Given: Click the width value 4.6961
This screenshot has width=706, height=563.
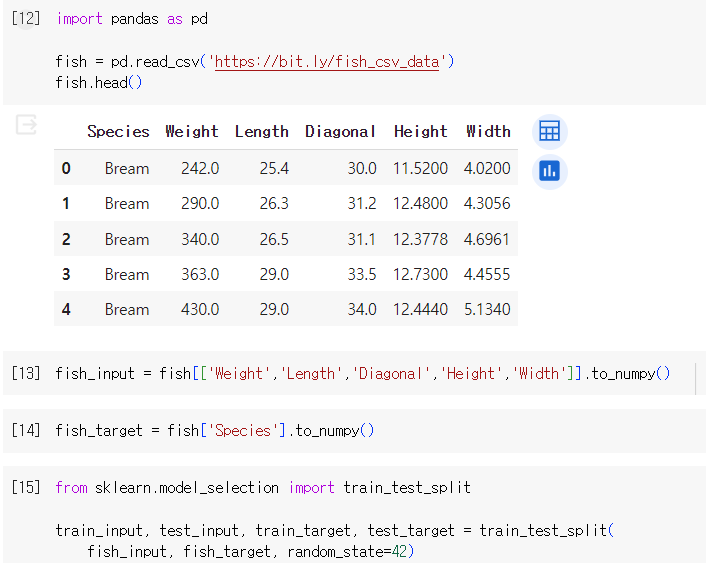Looking at the screenshot, I should tap(487, 239).
